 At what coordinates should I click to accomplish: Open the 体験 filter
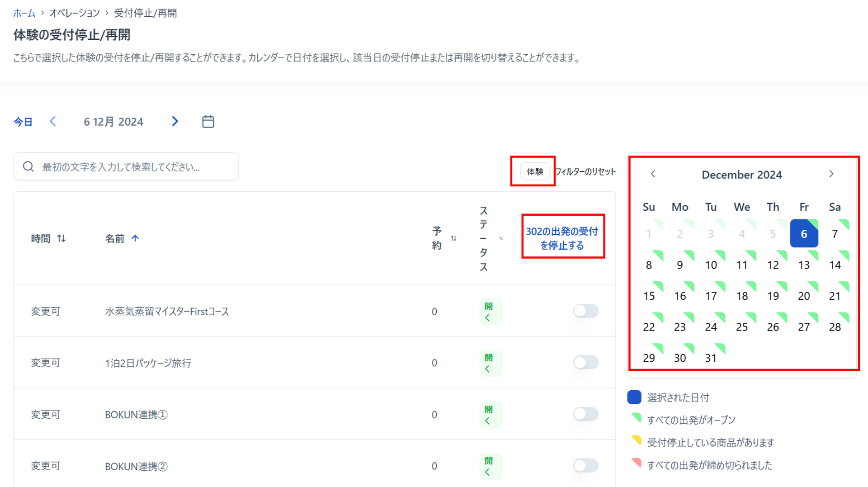pyautogui.click(x=534, y=171)
